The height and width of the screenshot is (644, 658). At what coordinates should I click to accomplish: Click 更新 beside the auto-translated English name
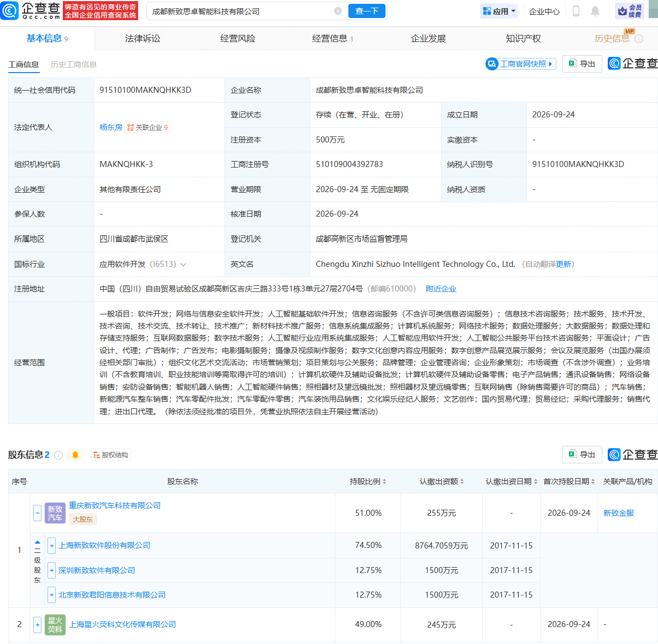[564, 264]
